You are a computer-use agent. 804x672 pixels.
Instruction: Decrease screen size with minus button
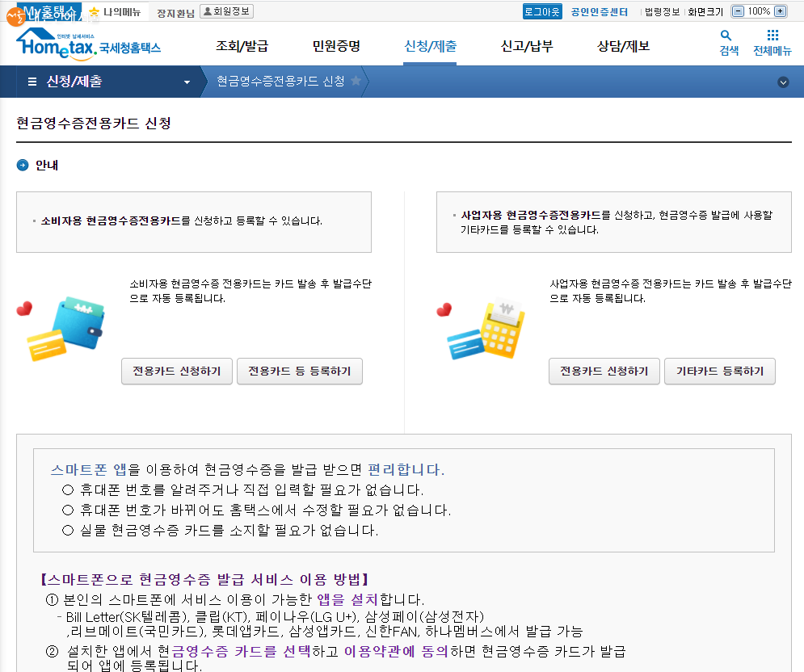[737, 11]
